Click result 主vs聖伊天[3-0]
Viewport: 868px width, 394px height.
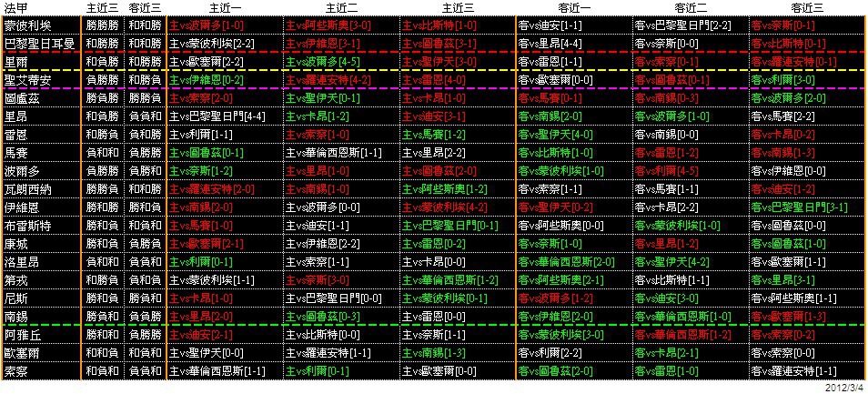439,62
